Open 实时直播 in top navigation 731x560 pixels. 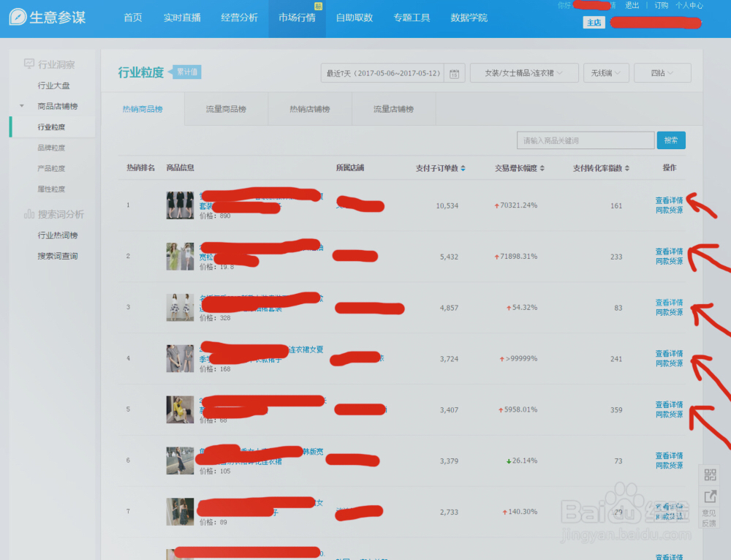(182, 18)
